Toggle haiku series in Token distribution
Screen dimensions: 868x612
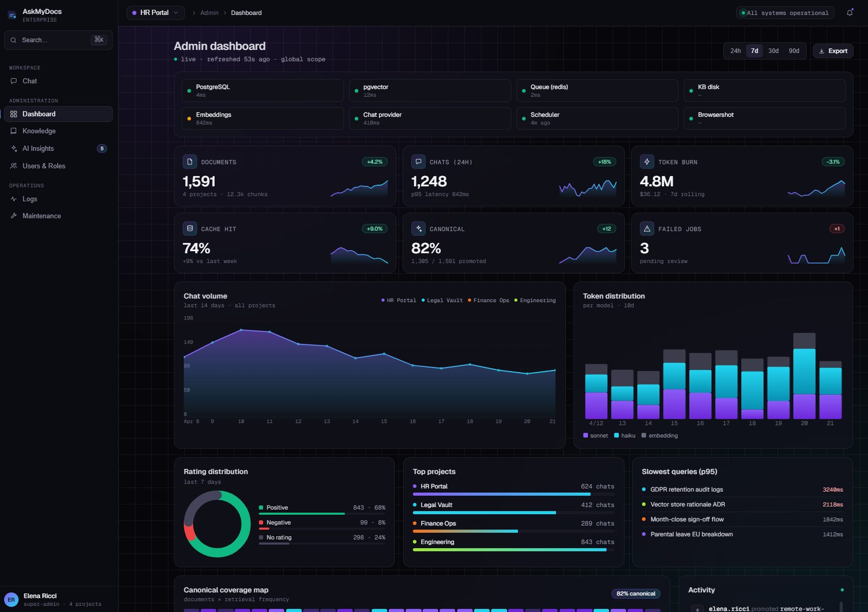point(625,435)
